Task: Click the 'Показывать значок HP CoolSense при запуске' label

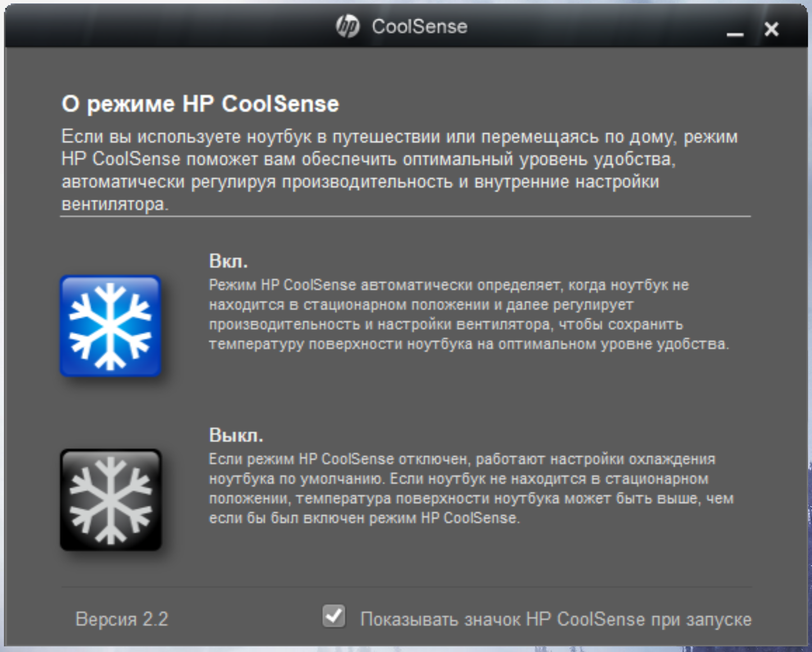Action: pyautogui.click(x=556, y=619)
